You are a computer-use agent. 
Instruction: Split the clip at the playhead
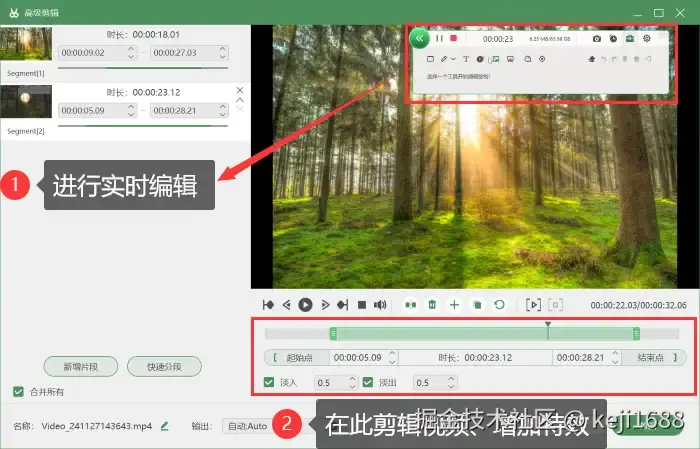[411, 305]
